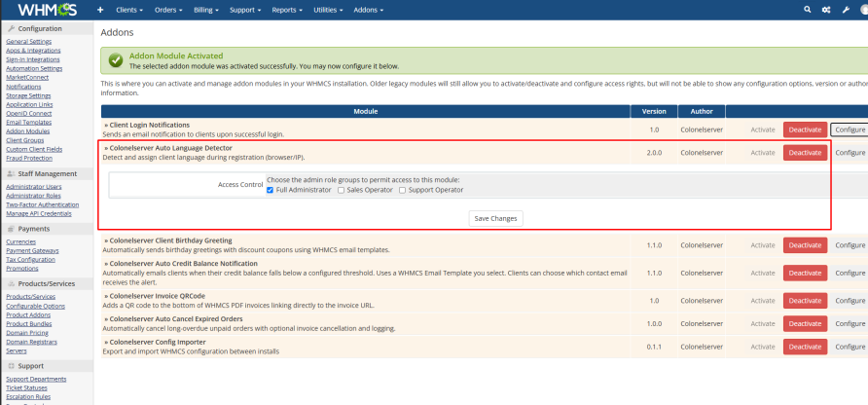Open Apps & Integrations link
The height and width of the screenshot is (405, 868).
[33, 51]
